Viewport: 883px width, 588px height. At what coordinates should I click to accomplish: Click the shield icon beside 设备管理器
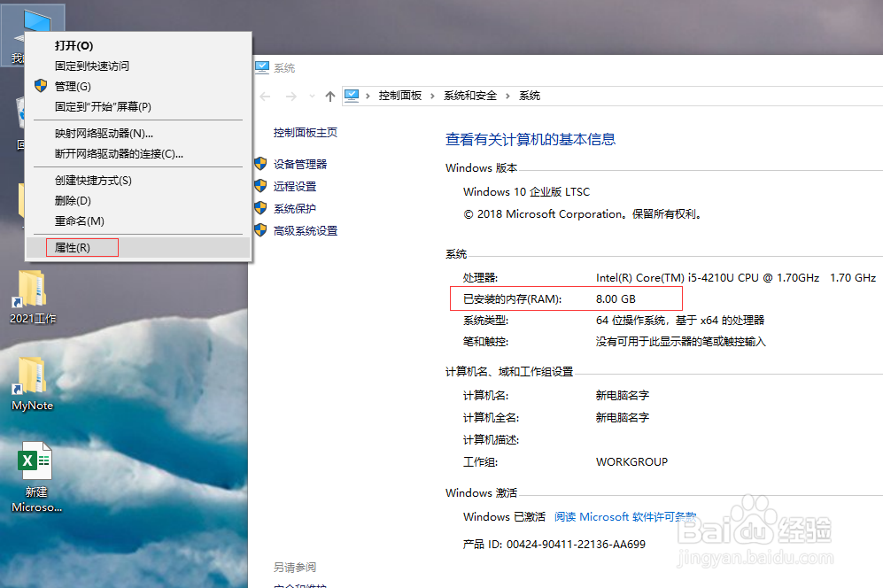pos(260,163)
